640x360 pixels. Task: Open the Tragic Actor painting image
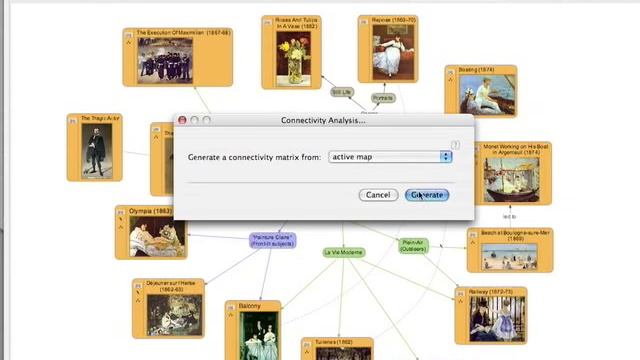97,151
